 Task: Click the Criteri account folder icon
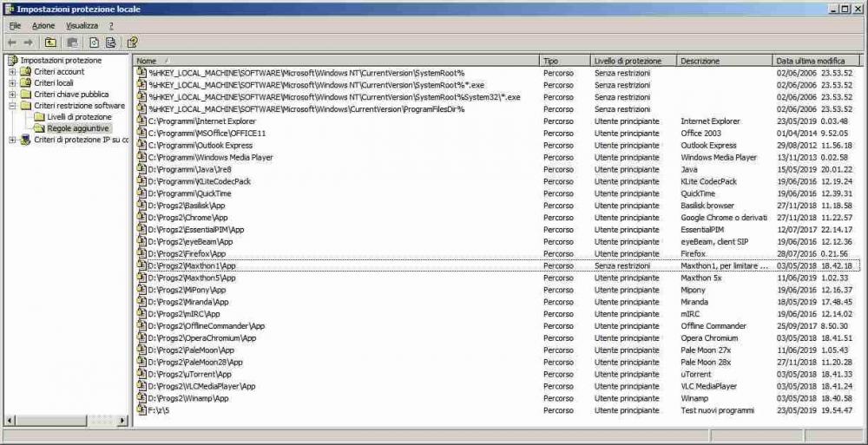tap(25, 71)
